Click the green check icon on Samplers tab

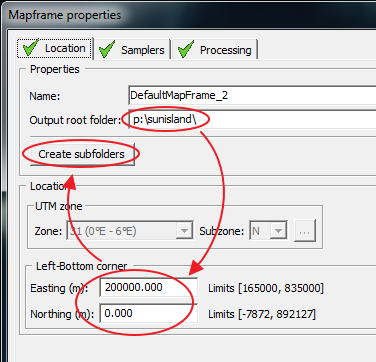(107, 49)
